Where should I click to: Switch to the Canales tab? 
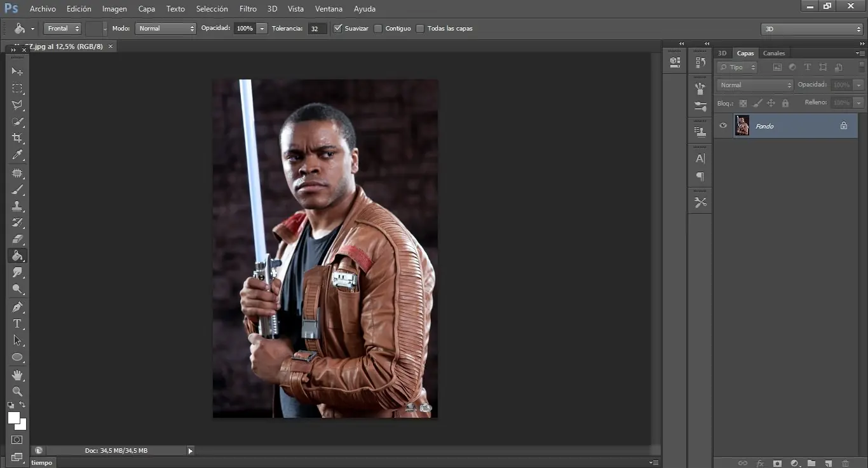coord(773,53)
